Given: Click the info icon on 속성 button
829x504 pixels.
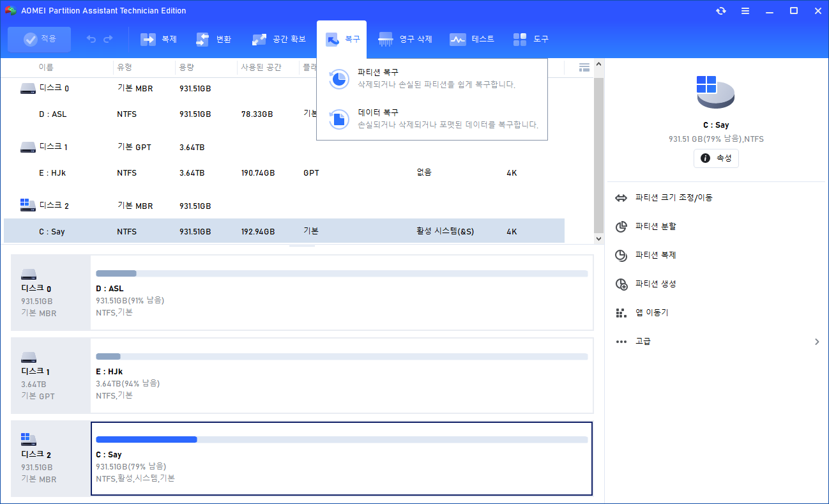Looking at the screenshot, I should coord(705,158).
